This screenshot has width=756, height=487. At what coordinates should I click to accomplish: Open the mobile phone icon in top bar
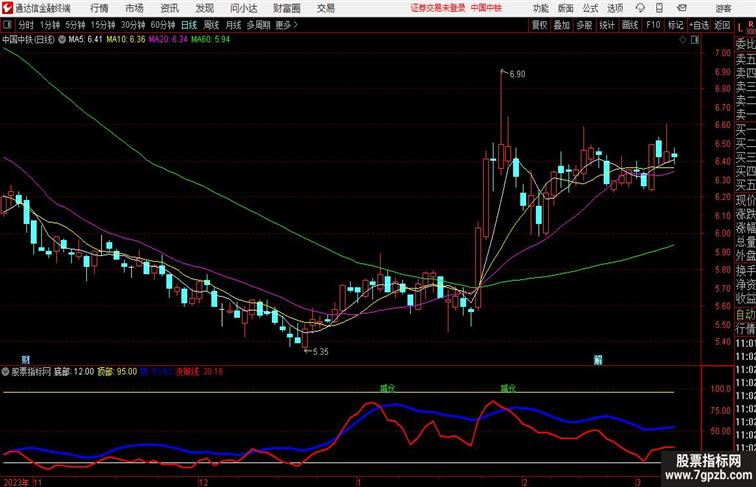(659, 8)
